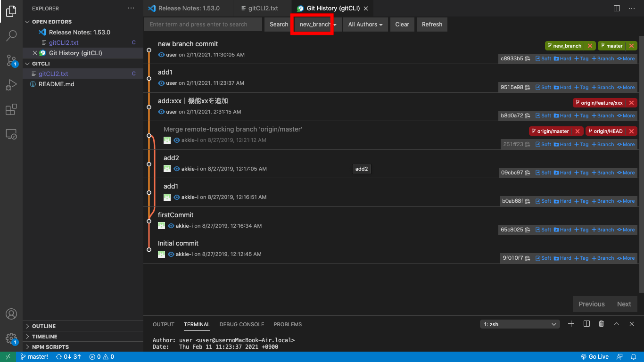Split the terminal pane
This screenshot has width=644, height=362.
pos(586,324)
